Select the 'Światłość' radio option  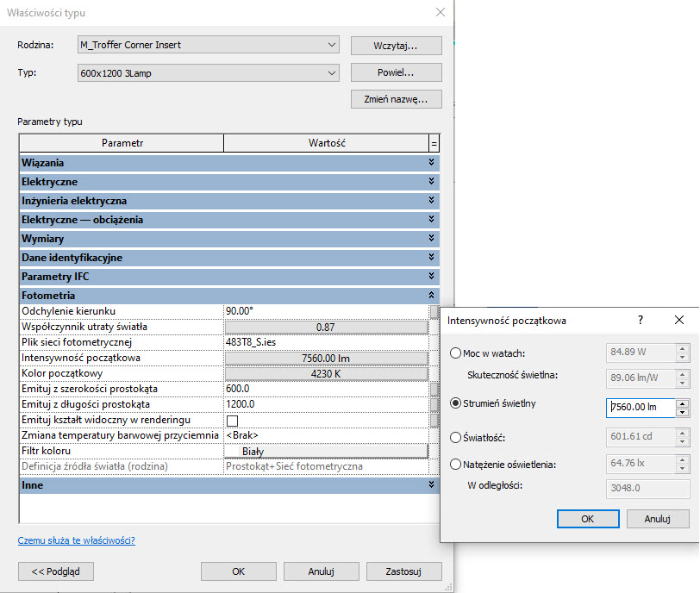click(x=457, y=439)
